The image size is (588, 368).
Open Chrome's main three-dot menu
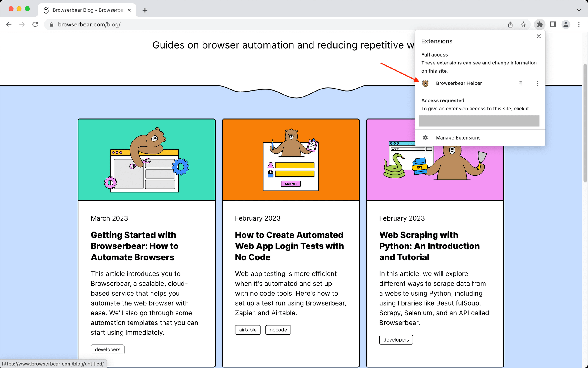coord(579,24)
